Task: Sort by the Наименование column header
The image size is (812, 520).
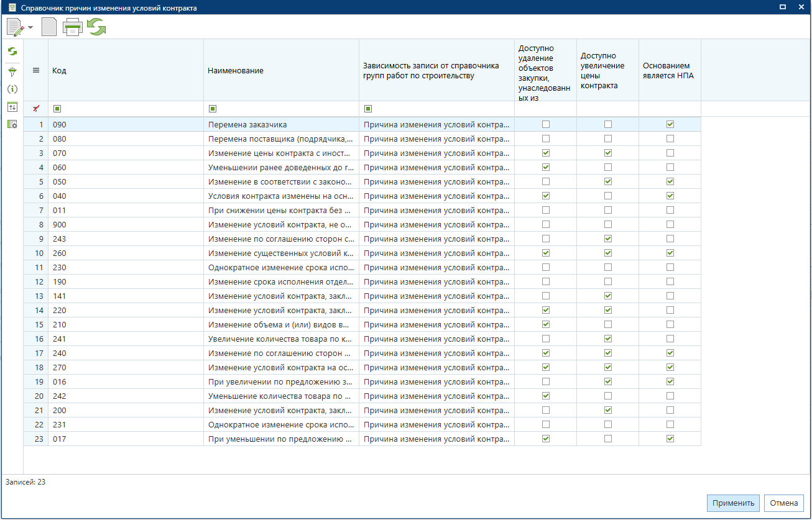Action: coord(282,70)
